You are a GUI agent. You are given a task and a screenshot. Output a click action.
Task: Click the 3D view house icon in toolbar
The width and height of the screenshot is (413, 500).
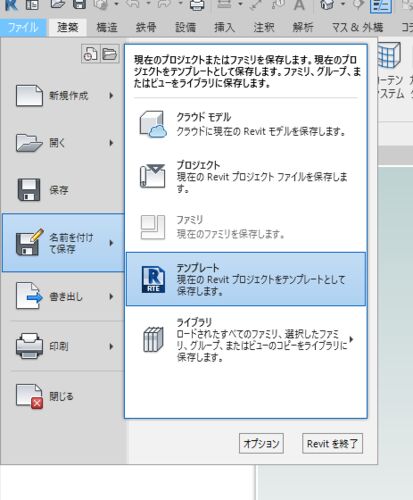pyautogui.click(x=327, y=5)
